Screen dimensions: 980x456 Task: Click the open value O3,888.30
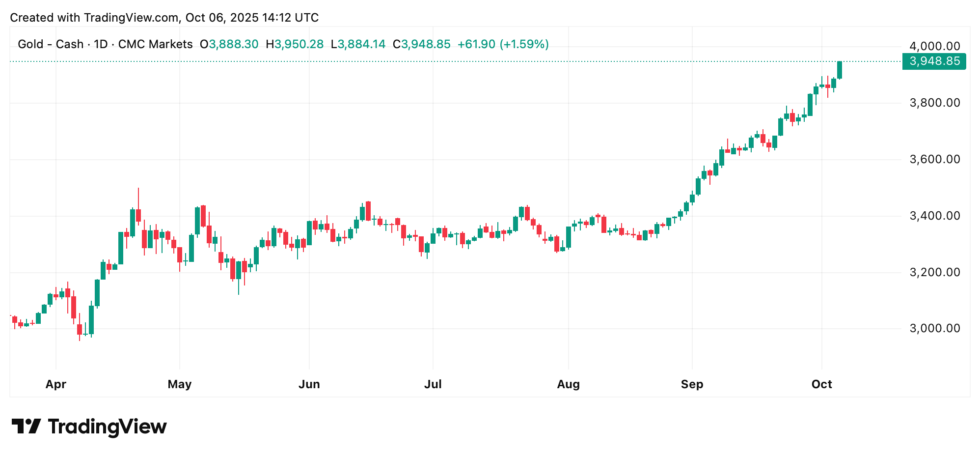(229, 44)
